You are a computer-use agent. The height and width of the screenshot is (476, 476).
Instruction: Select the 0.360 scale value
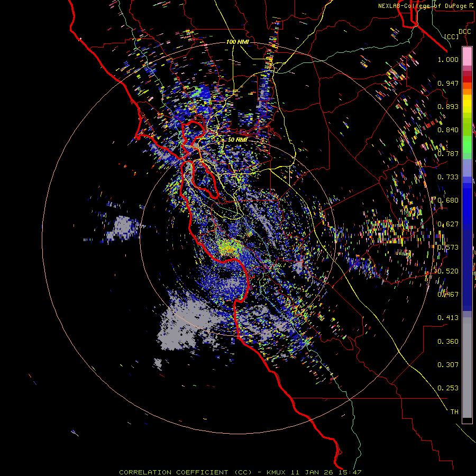(448, 342)
